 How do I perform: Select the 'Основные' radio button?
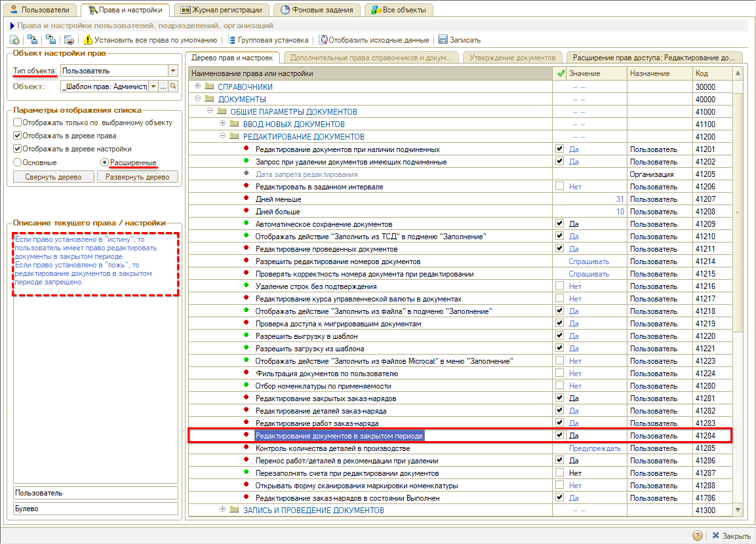point(18,162)
